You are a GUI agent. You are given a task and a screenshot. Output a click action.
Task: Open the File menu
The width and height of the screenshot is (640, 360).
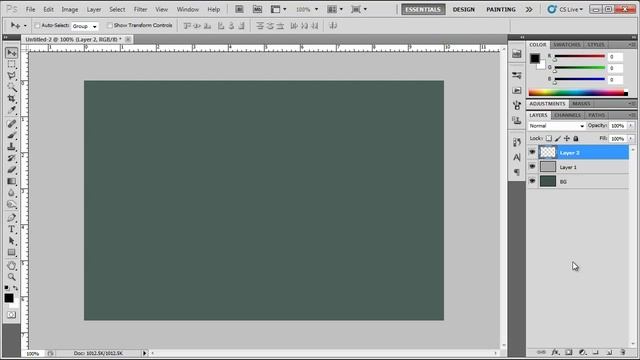31,9
